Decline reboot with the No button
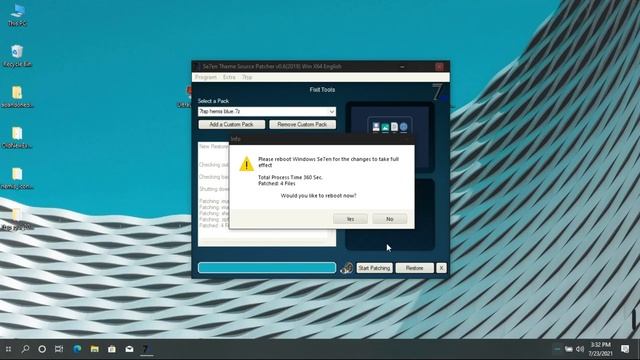The height and width of the screenshot is (360, 640). (389, 219)
